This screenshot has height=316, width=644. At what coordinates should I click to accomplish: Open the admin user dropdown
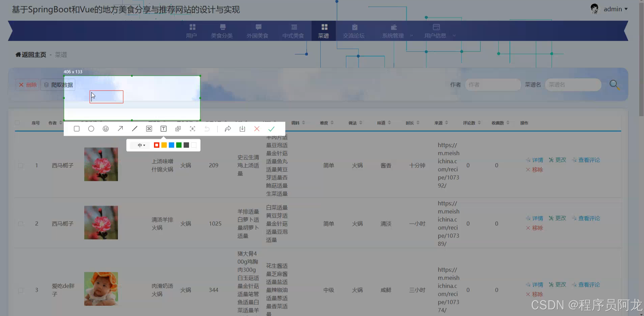tap(615, 9)
